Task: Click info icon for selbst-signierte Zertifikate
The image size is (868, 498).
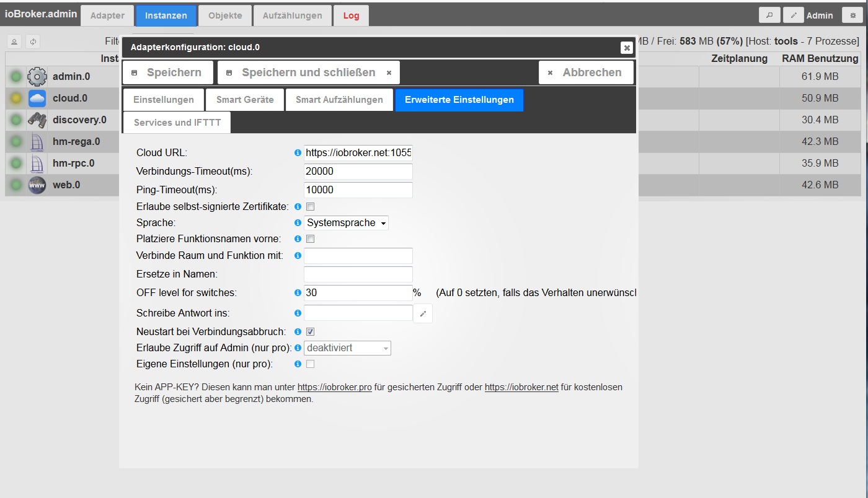Action: [298, 207]
